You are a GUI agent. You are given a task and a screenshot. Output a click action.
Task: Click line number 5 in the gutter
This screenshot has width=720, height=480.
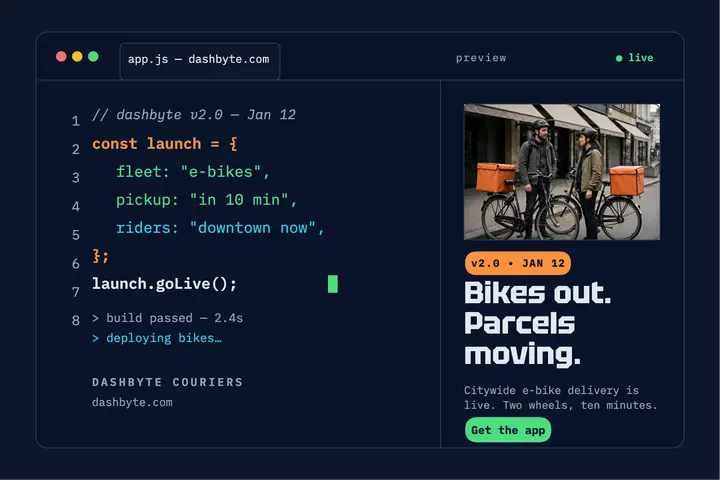[x=76, y=235]
